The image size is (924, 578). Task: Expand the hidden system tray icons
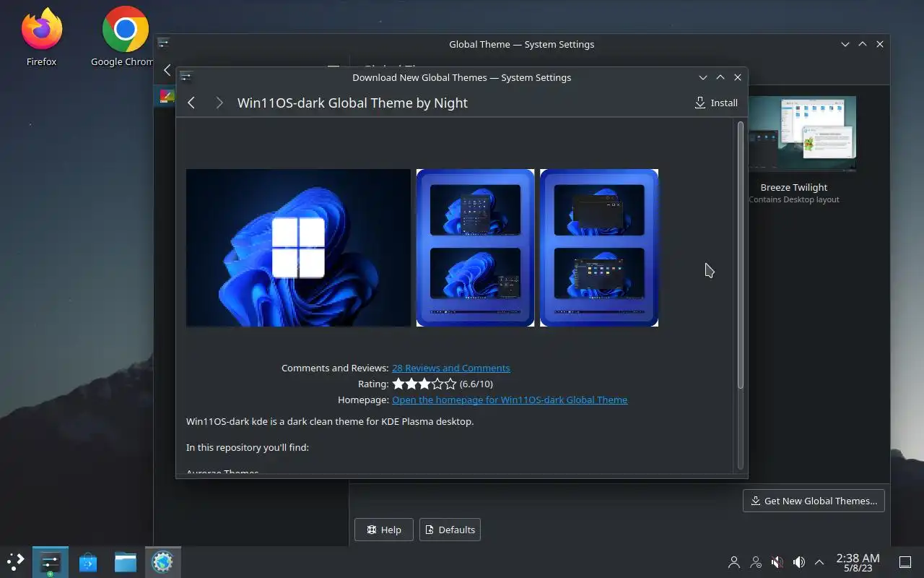[819, 561]
